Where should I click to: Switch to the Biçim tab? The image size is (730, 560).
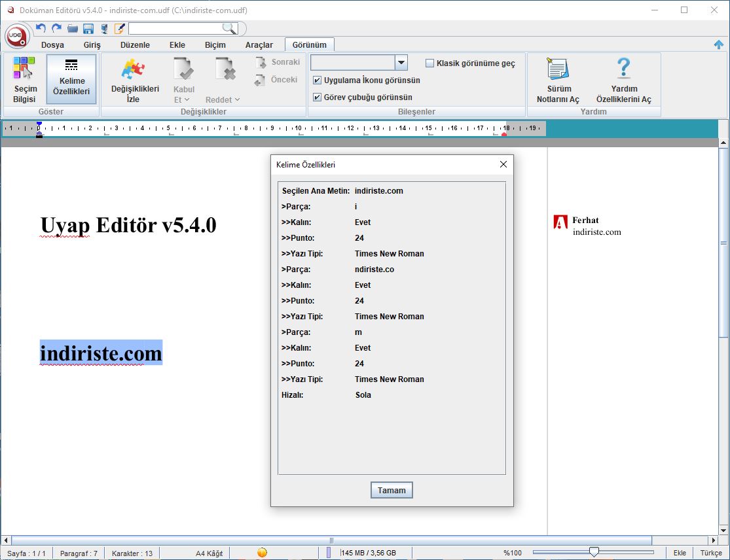tap(215, 45)
